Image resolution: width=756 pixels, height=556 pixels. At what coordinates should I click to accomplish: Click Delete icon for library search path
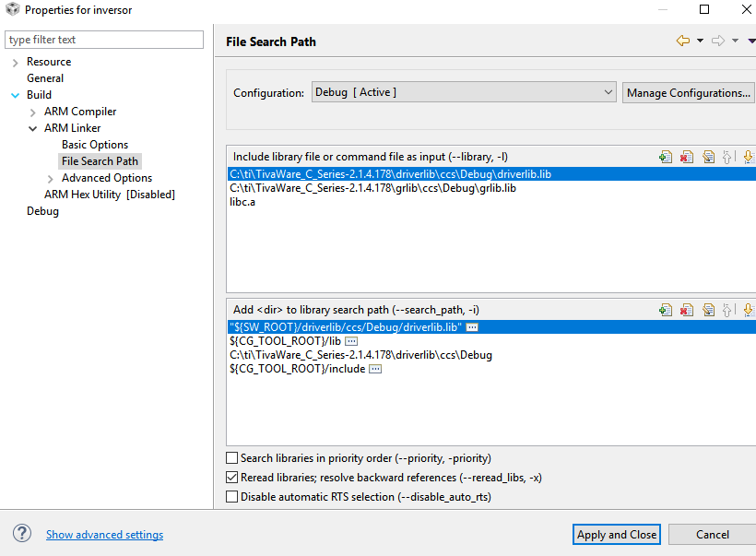(x=687, y=311)
